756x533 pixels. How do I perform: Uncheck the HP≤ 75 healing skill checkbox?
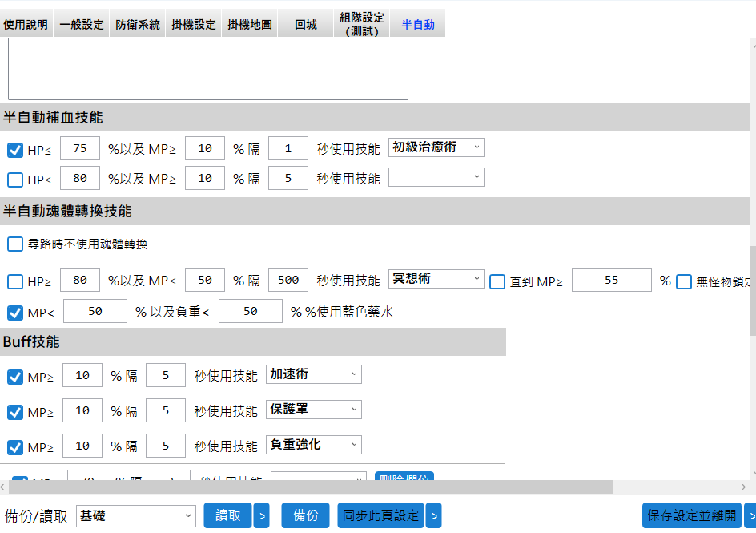coord(15,150)
